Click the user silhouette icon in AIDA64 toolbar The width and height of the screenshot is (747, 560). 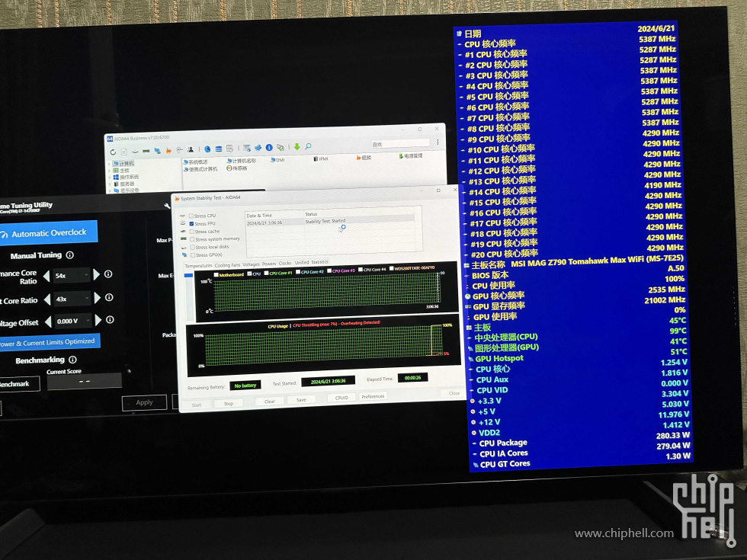(190, 149)
